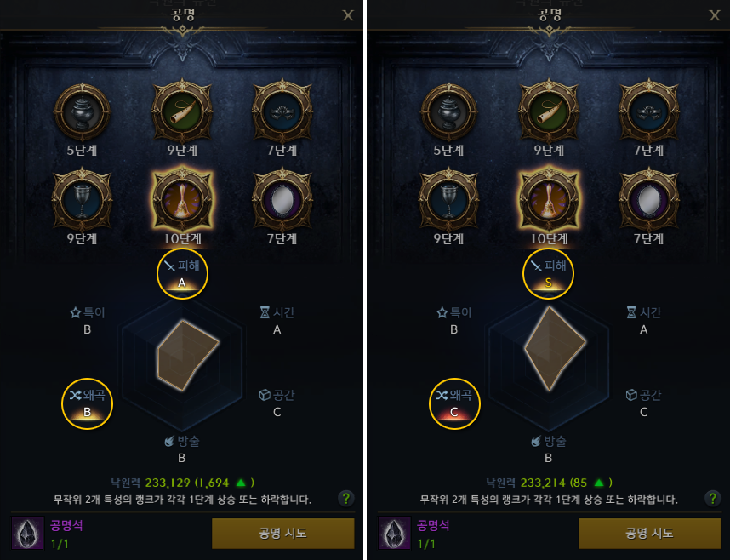This screenshot has height=560, width=730.
Task: Open the help question mark in the right panel
Action: [x=713, y=499]
